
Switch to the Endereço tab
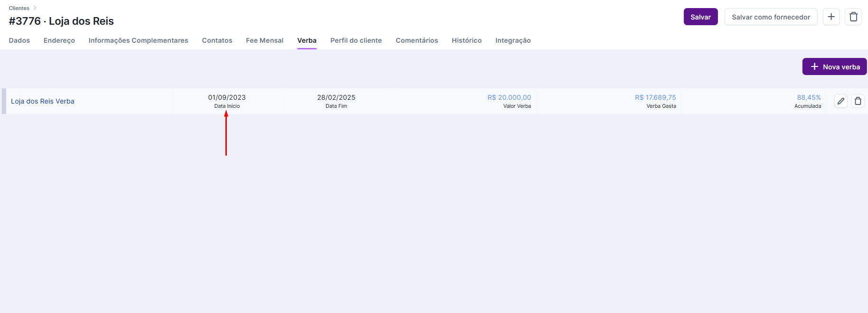coord(59,40)
